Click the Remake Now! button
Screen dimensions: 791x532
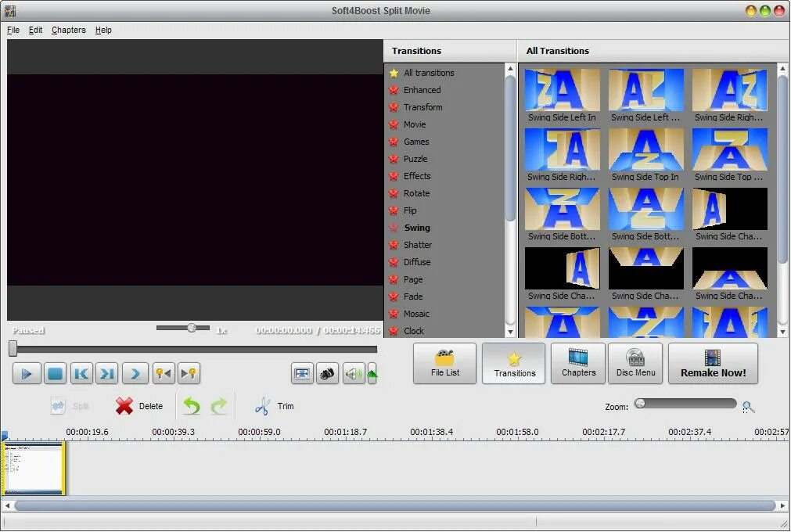coord(713,364)
